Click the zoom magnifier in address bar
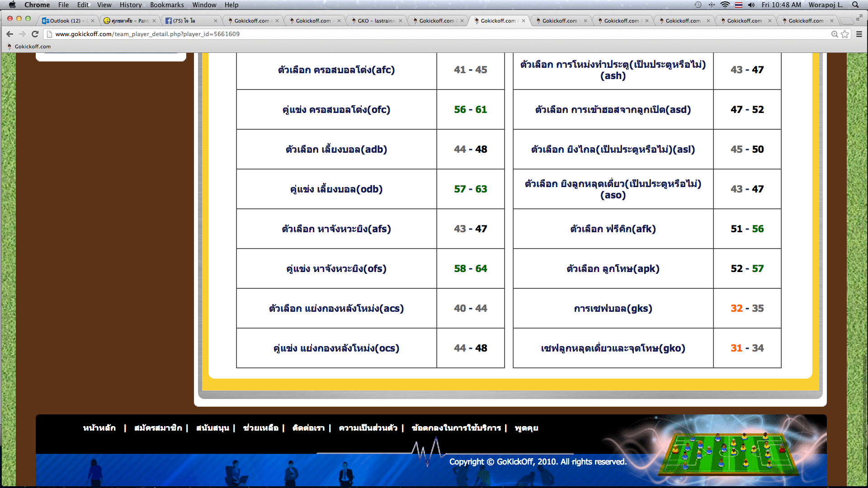 (x=835, y=34)
